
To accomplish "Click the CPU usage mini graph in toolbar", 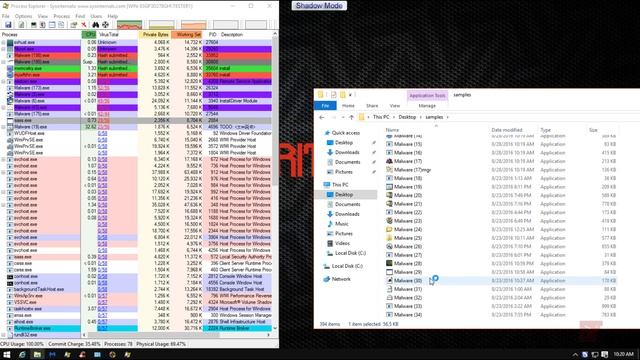I will 129,25.
